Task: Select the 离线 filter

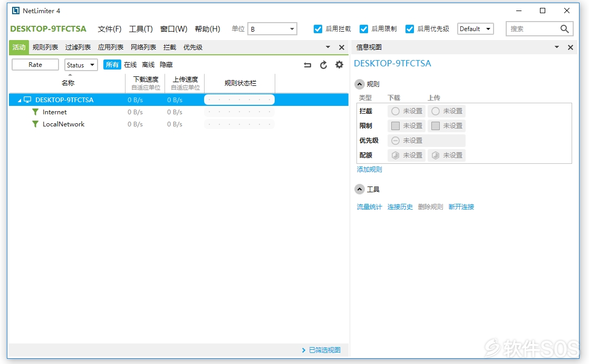Action: 148,65
